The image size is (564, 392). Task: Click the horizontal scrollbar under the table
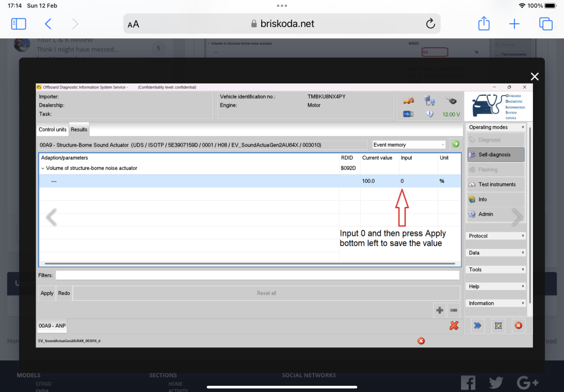tap(250, 263)
